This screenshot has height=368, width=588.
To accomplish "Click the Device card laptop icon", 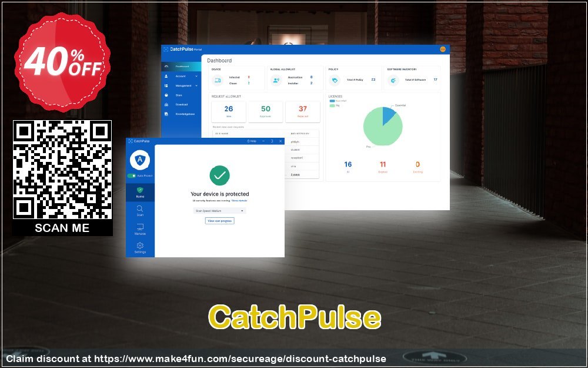I will (217, 80).
